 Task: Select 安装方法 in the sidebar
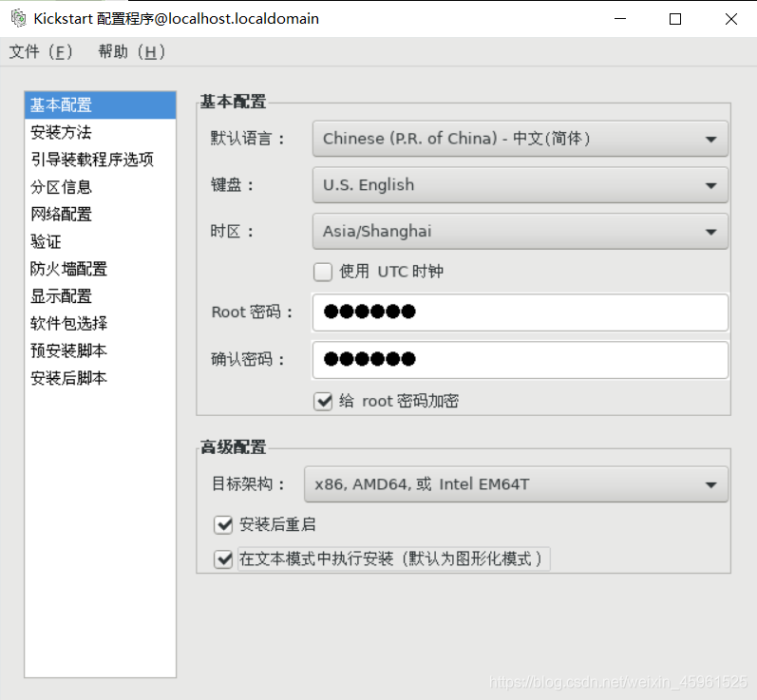[x=101, y=132]
